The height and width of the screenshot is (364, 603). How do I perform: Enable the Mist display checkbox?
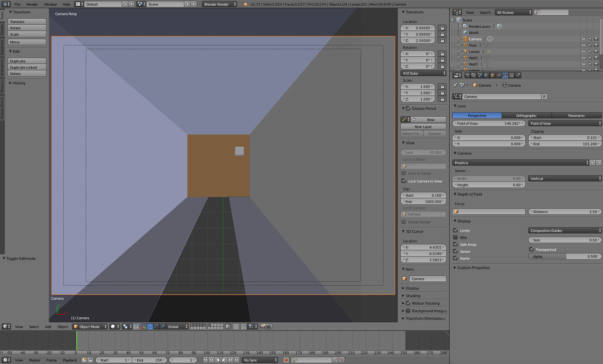point(455,237)
